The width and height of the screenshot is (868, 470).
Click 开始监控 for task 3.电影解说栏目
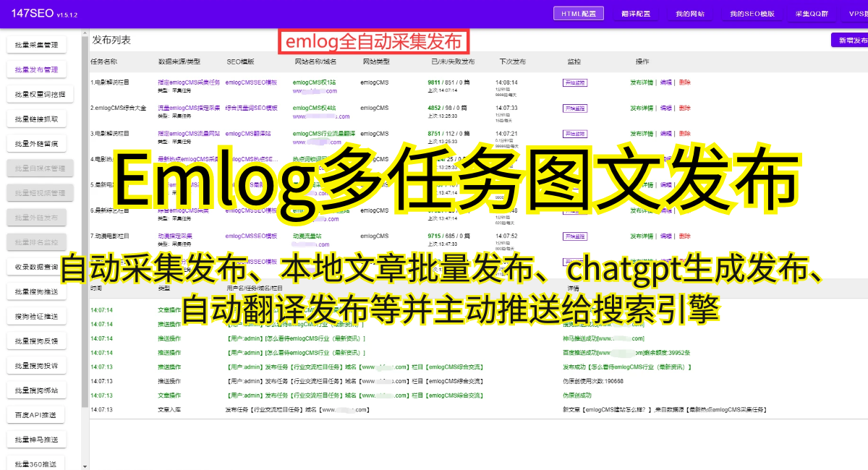tap(574, 134)
